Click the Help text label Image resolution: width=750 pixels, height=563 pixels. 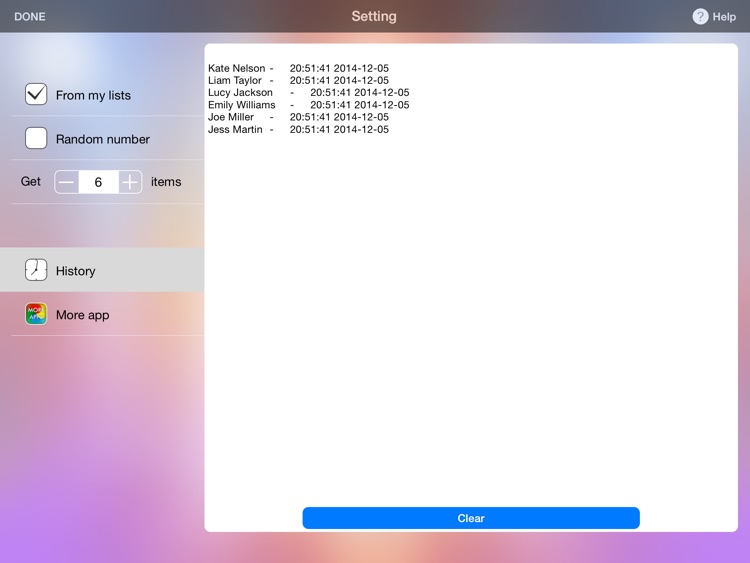click(724, 17)
